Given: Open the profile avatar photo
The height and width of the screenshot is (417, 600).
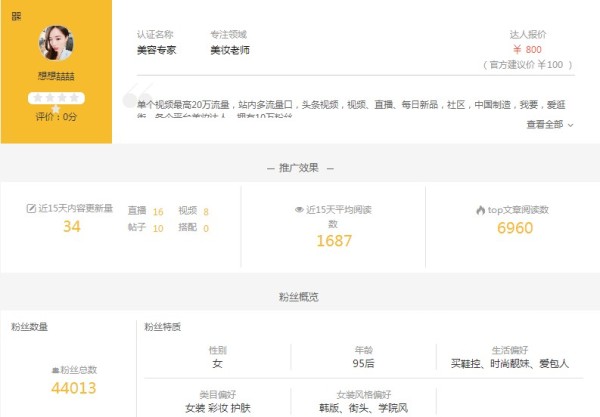Looking at the screenshot, I should 56,43.
